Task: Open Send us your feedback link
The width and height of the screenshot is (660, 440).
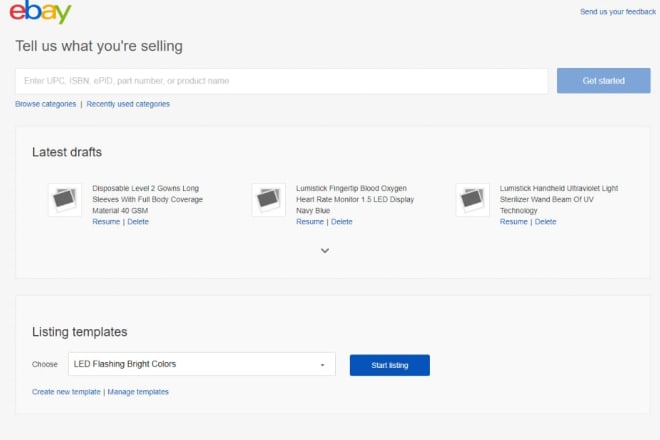Action: tap(617, 12)
